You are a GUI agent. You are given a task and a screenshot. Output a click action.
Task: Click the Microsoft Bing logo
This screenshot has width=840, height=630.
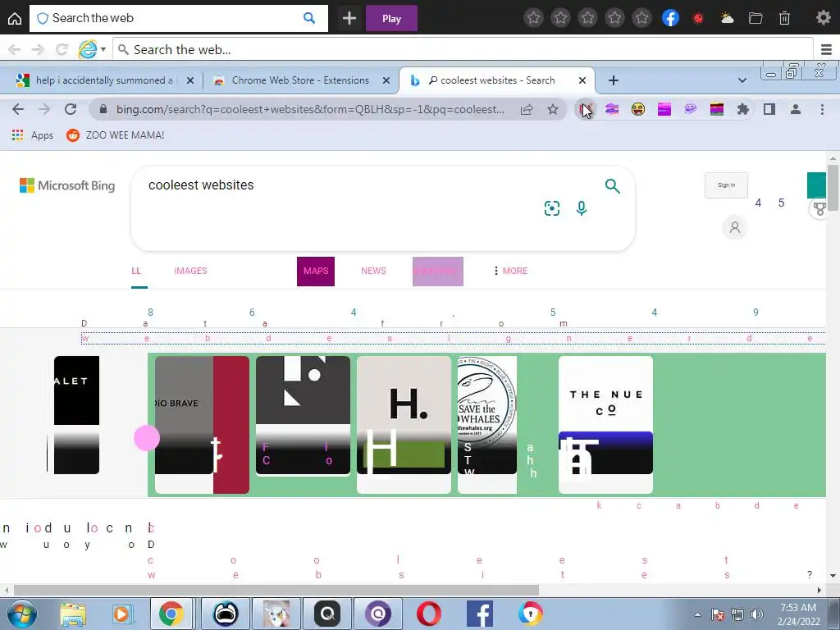(67, 185)
